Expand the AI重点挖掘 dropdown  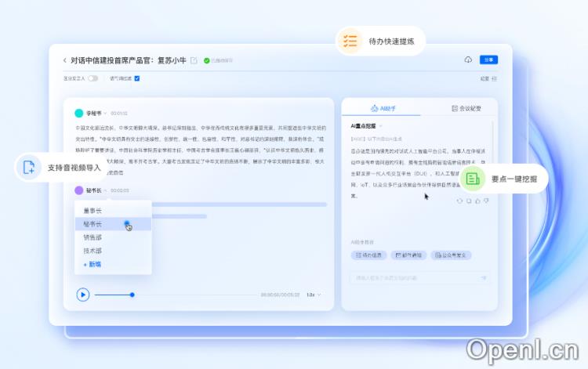pyautogui.click(x=380, y=126)
